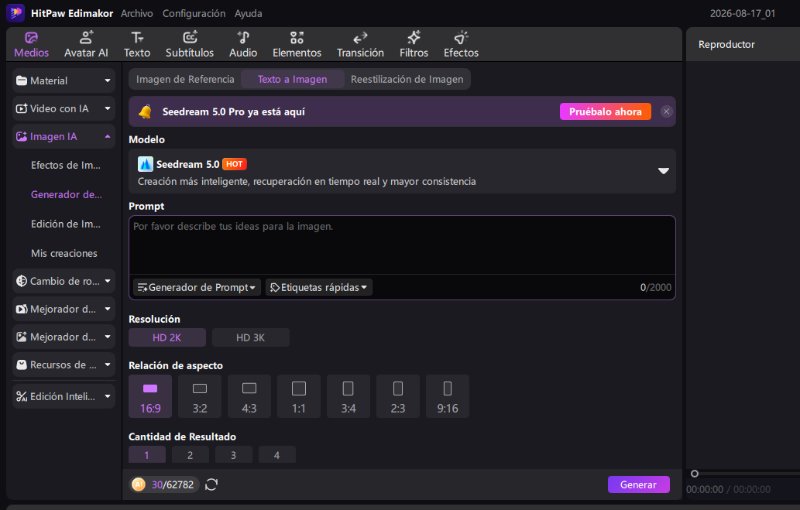Open Generador de... sidebar item

coord(66,194)
